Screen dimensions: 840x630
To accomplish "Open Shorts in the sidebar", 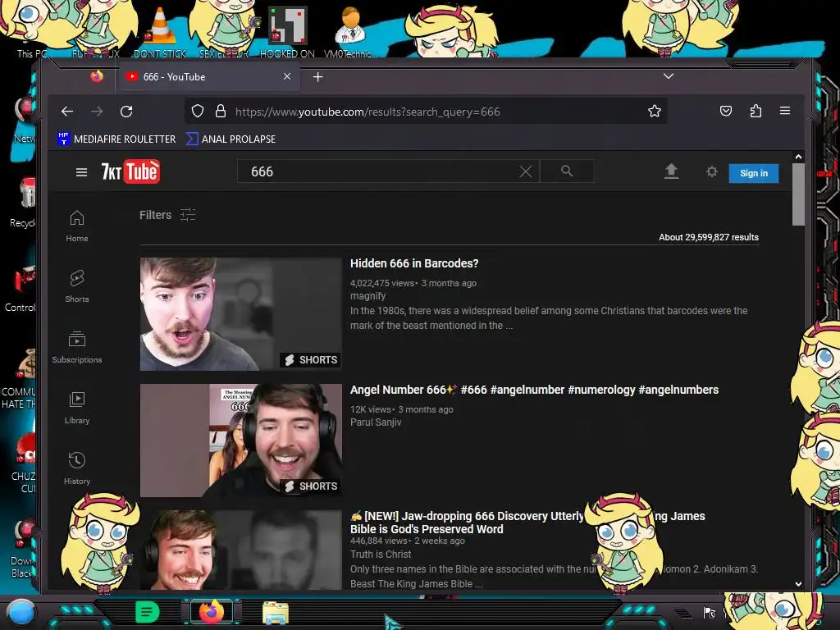I will click(x=76, y=286).
